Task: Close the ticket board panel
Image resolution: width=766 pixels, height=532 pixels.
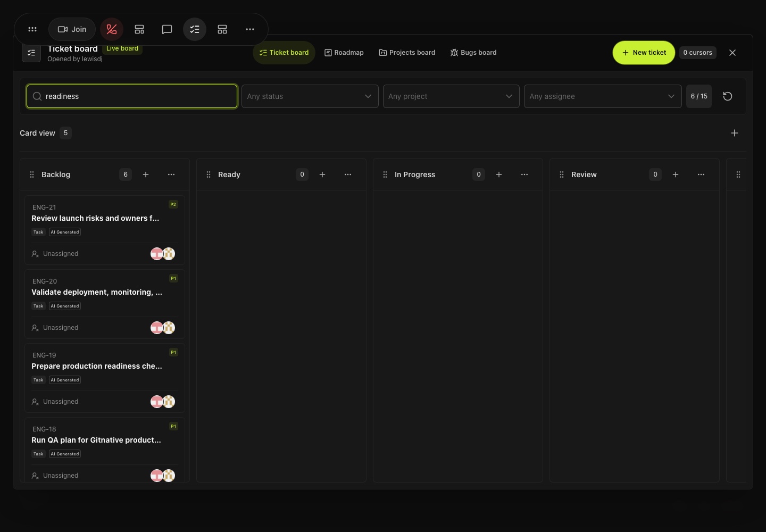Action: click(732, 53)
